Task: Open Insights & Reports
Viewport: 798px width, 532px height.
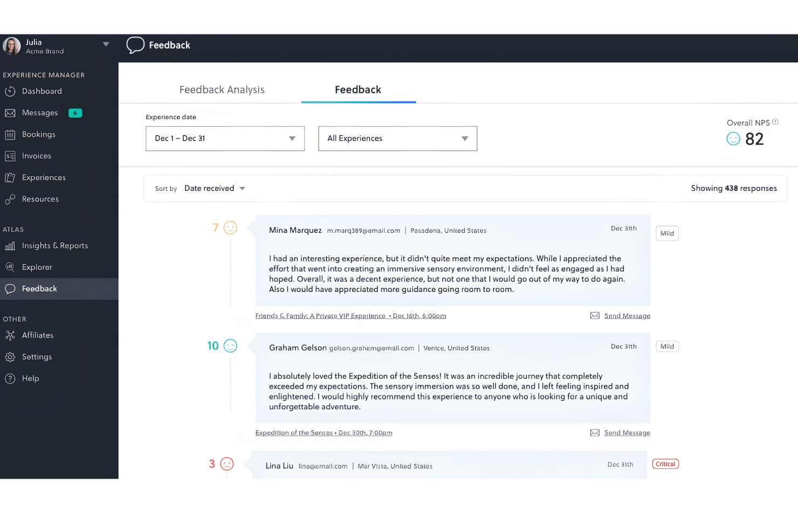Action: pyautogui.click(x=55, y=245)
